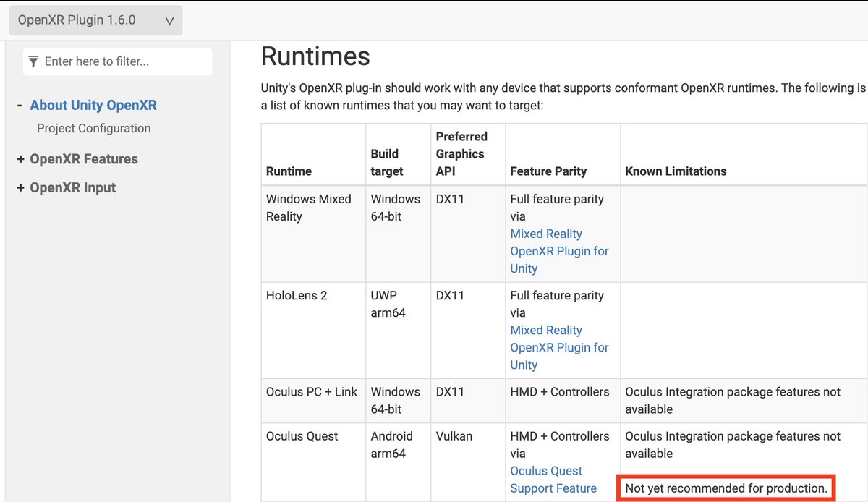The height and width of the screenshot is (502, 868).
Task: Click the filter funnel icon
Action: coord(33,61)
